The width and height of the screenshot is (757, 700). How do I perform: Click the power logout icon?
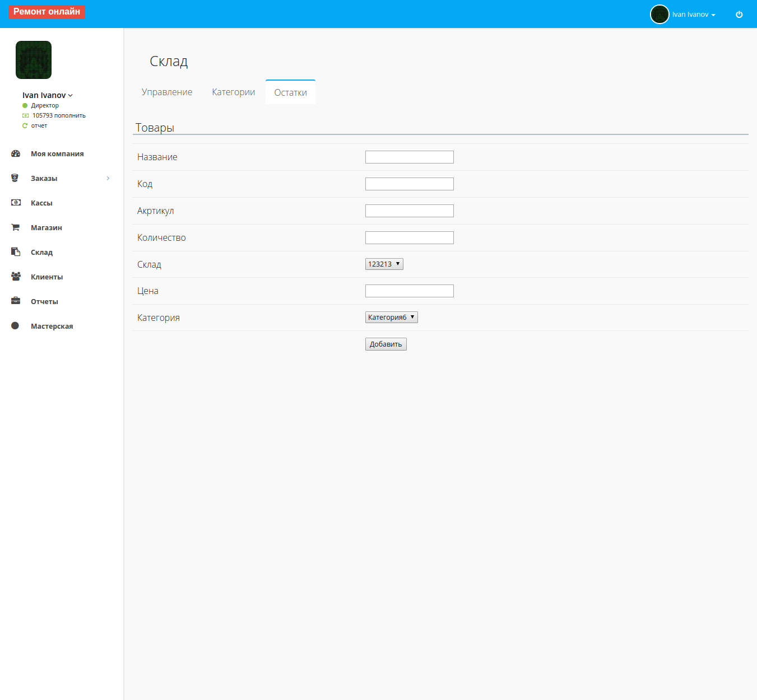[x=739, y=15]
